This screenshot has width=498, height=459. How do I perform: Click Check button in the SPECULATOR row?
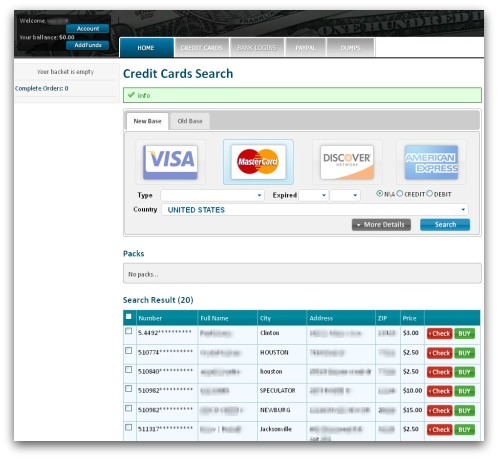[x=439, y=391]
